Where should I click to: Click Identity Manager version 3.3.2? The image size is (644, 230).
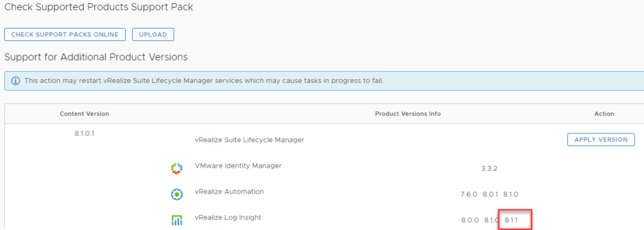coord(489,168)
